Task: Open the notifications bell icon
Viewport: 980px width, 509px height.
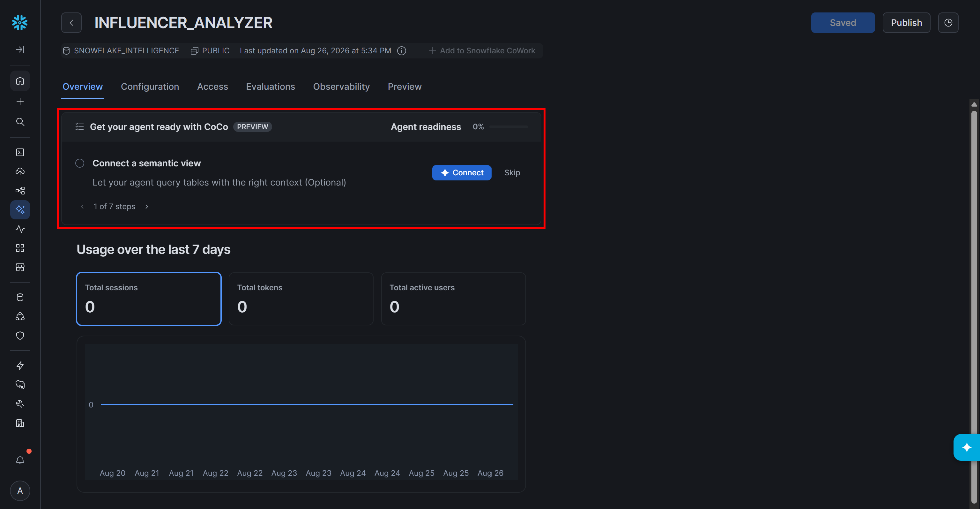Action: point(20,460)
